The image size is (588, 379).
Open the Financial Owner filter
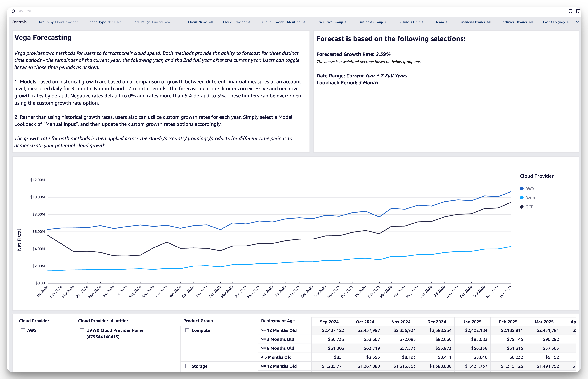[475, 22]
